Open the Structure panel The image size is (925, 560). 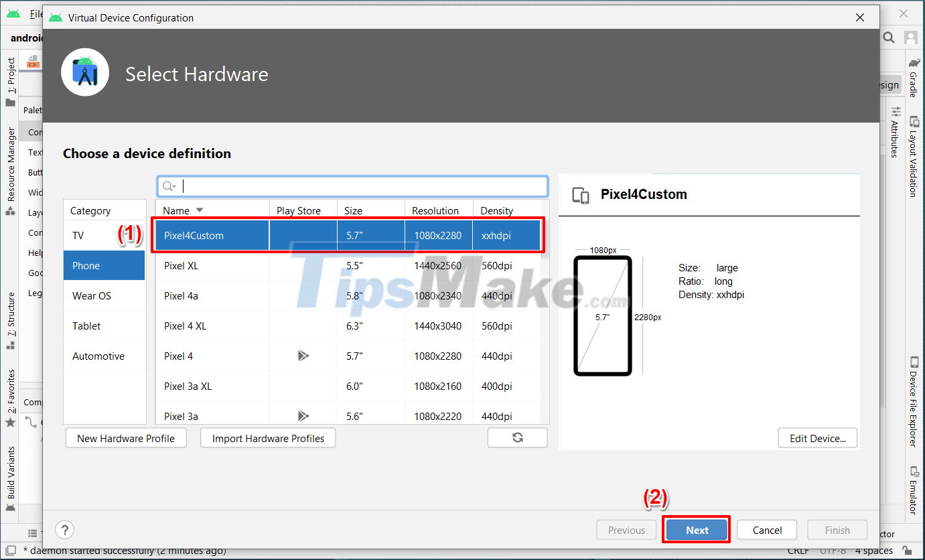(10, 315)
